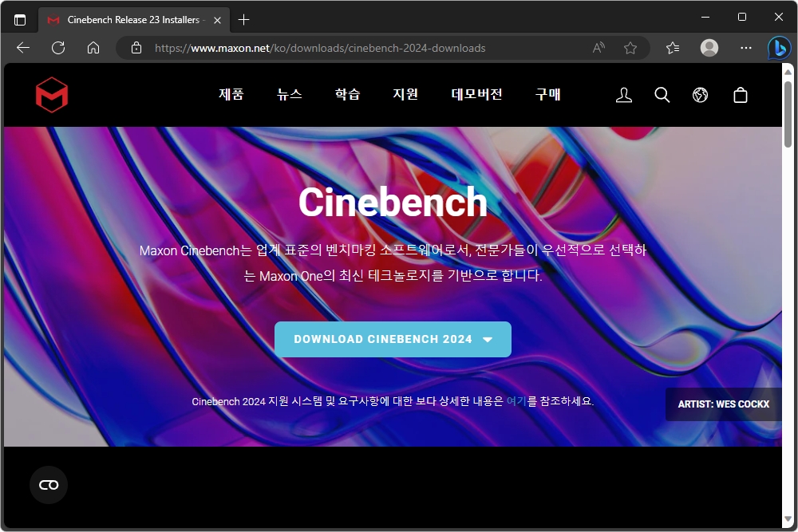The width and height of the screenshot is (798, 532).
Task: Add this page to favorites star
Action: 630,48
